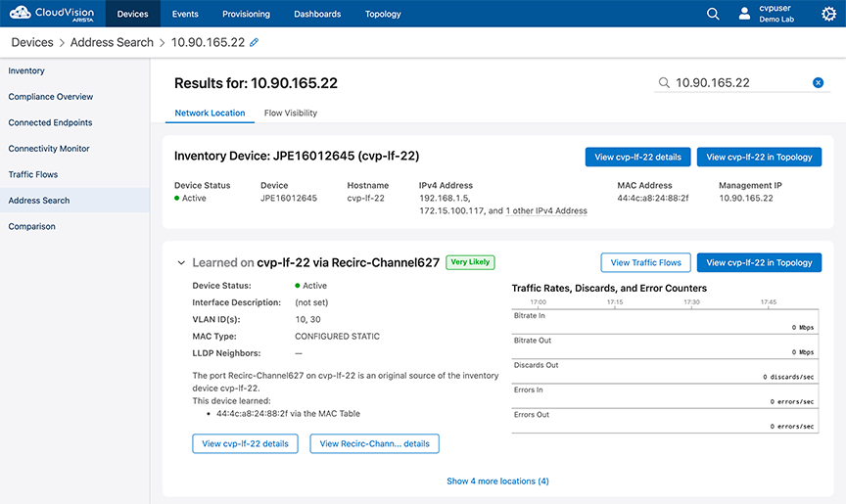The height and width of the screenshot is (504, 846).
Task: Click View cvp-lf-22 in Topology in inventory card
Action: coord(759,157)
